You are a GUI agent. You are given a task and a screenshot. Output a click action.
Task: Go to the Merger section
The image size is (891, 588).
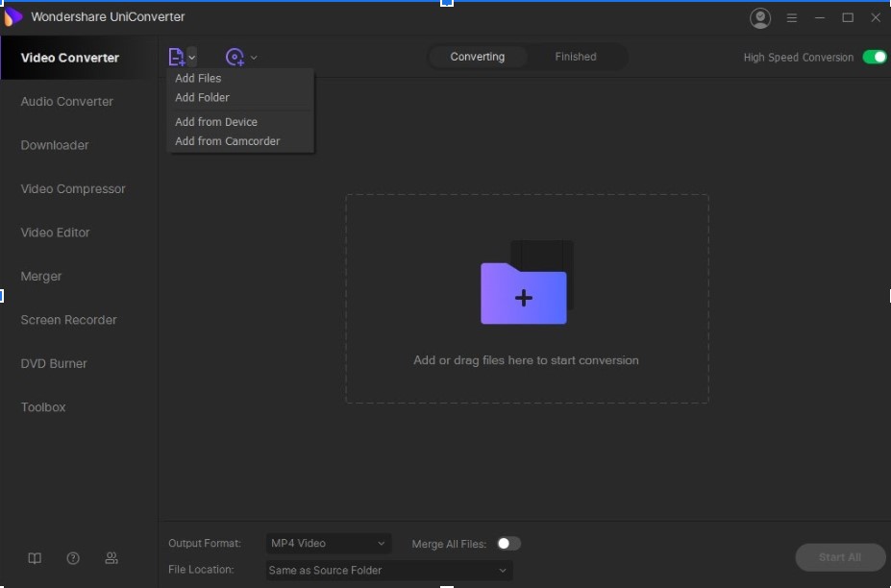[41, 277]
